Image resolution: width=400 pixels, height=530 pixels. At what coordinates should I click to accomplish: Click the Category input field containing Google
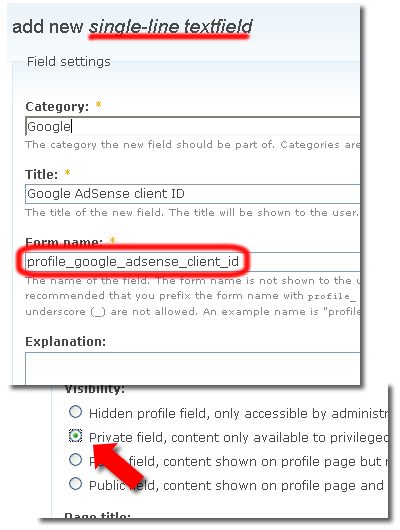tap(193, 126)
